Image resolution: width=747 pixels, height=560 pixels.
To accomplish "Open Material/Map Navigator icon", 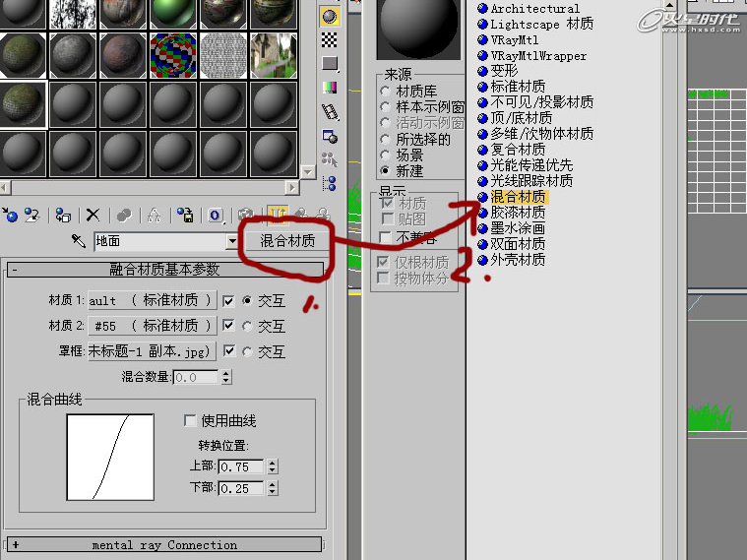I will 329,183.
